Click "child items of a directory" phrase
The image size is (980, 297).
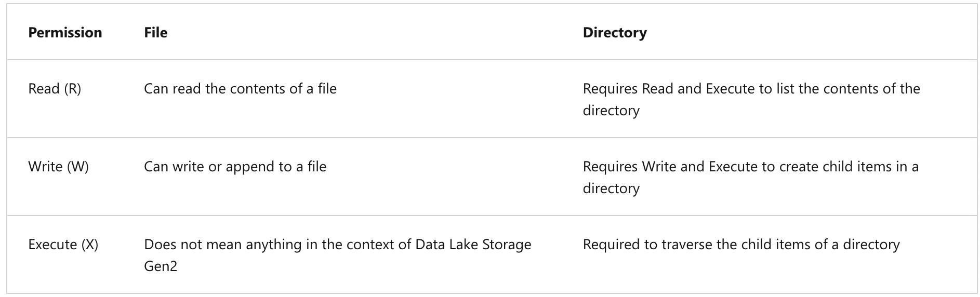tap(822, 245)
